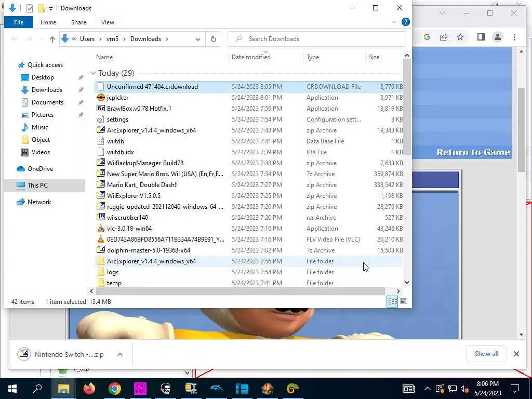Sort by Type column header
The width and height of the screenshot is (532, 399).
pos(313,57)
